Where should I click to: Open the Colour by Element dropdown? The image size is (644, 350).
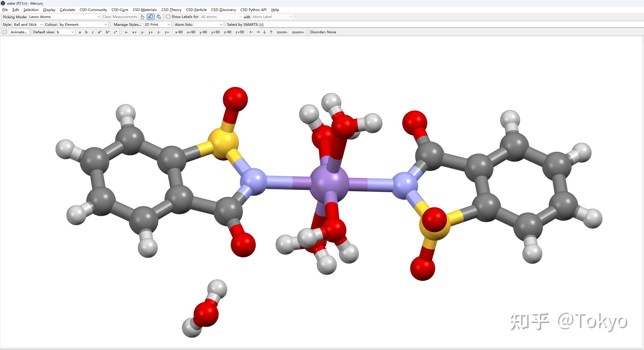[83, 25]
